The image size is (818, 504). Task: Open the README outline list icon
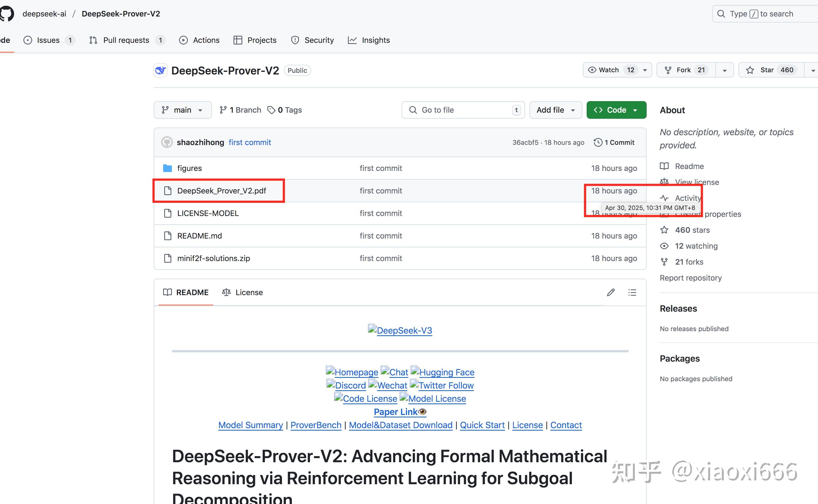pos(632,292)
